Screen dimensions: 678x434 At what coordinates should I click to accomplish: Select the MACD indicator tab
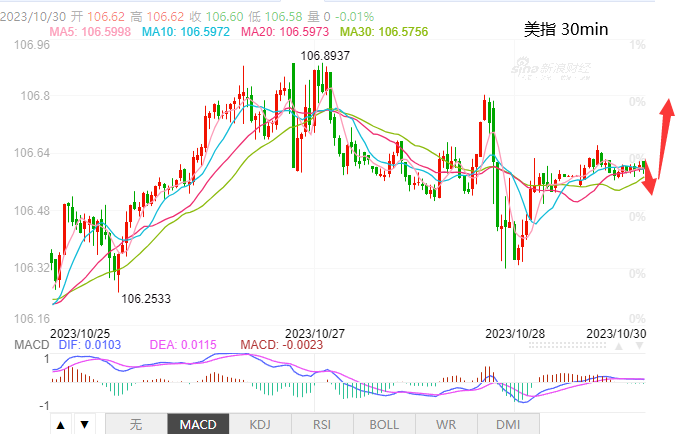[x=197, y=424]
